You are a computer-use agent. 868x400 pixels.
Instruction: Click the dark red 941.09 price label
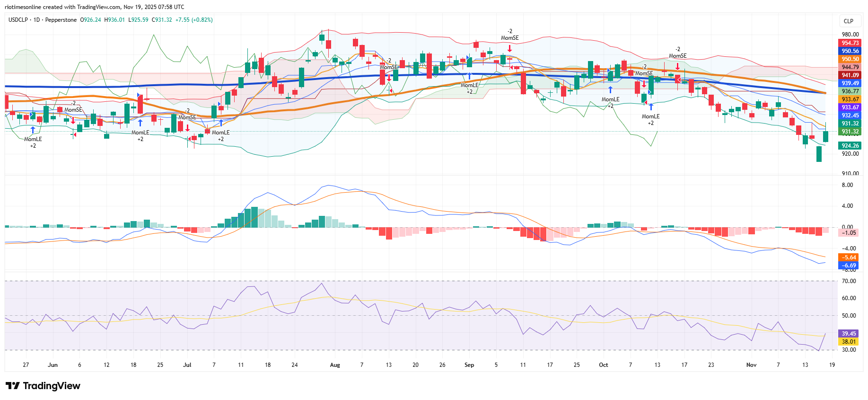pos(850,75)
